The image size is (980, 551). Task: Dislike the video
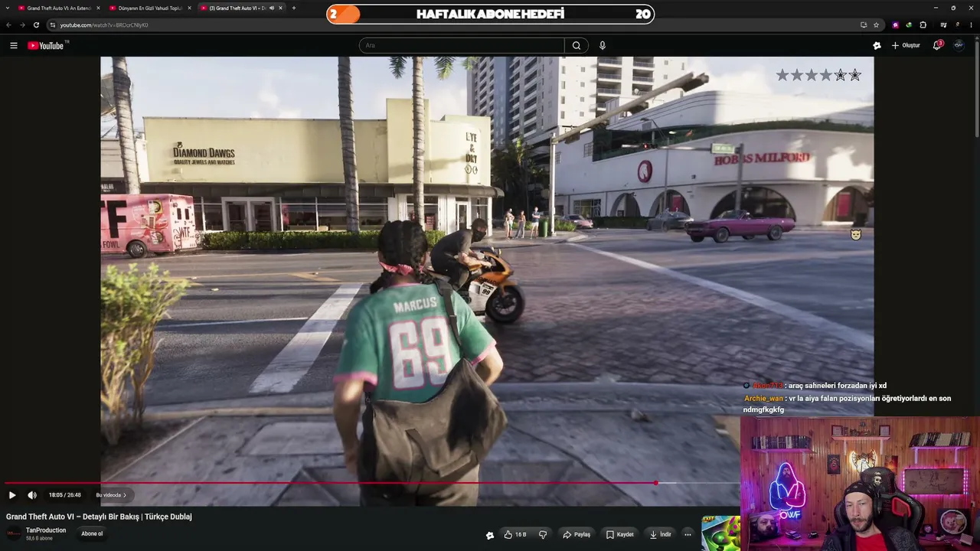543,534
